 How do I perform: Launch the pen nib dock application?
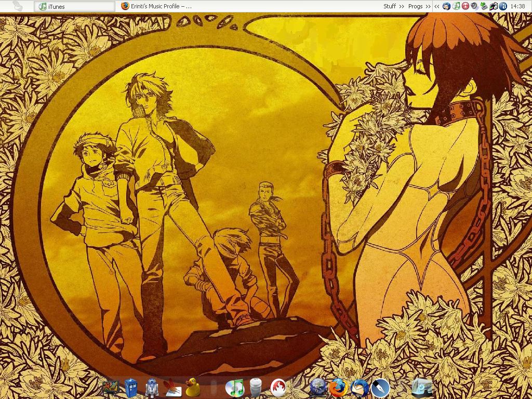tap(380, 388)
